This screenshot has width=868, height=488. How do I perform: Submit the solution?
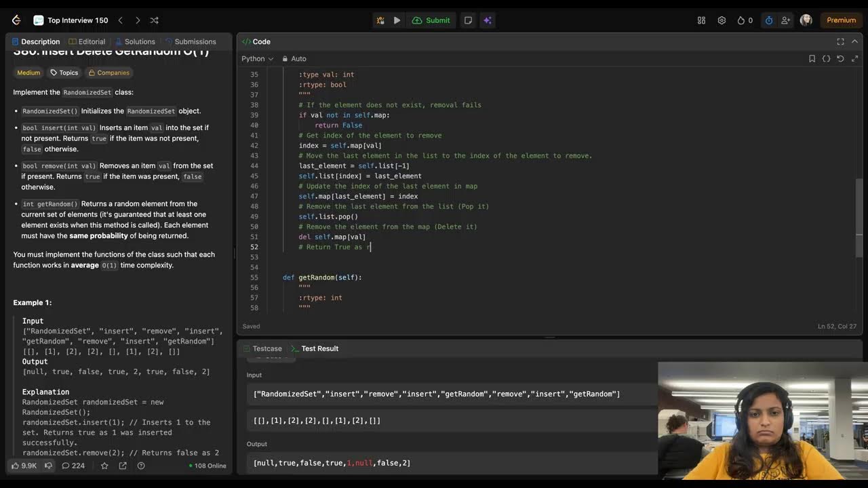(x=431, y=20)
